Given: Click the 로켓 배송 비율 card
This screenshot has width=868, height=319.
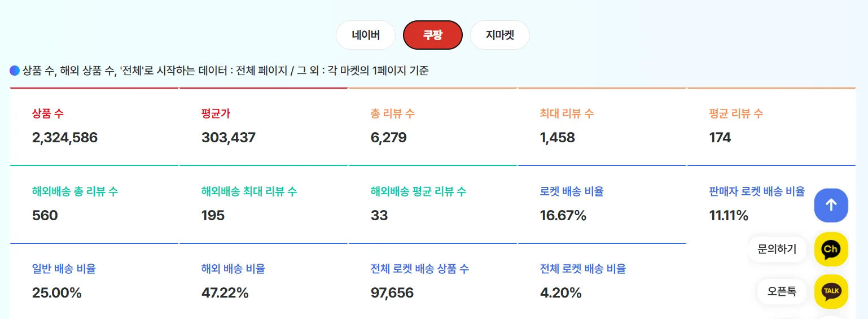Looking at the screenshot, I should [x=602, y=204].
